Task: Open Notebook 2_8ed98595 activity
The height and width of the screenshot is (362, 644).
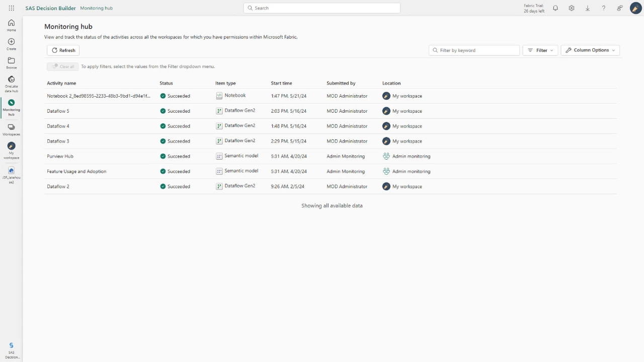Action: (99, 96)
